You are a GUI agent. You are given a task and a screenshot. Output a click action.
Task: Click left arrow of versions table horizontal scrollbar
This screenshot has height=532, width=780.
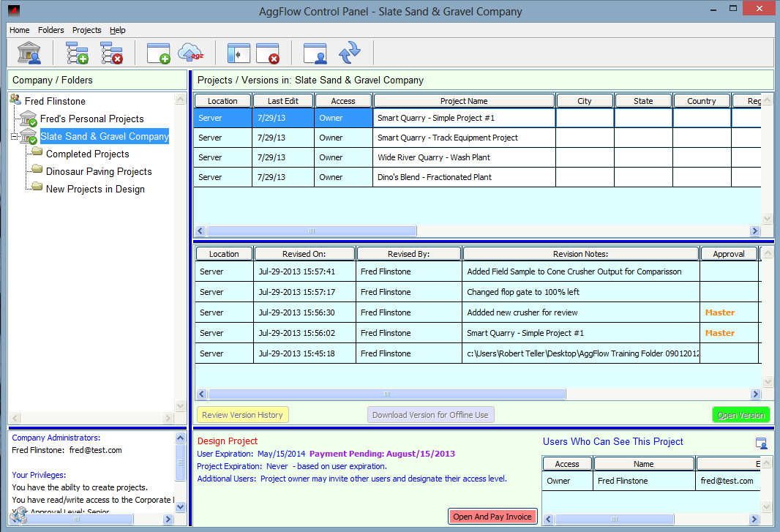tap(201, 394)
